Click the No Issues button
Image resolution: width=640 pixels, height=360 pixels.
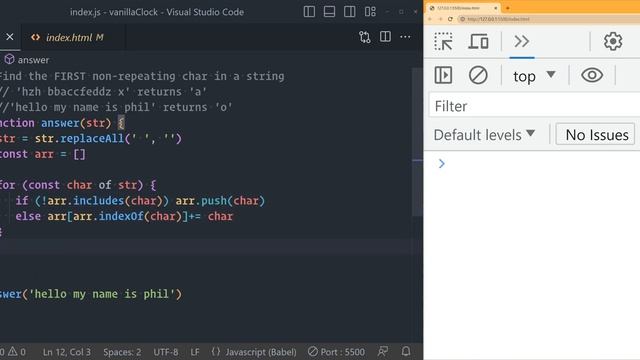[x=596, y=134]
